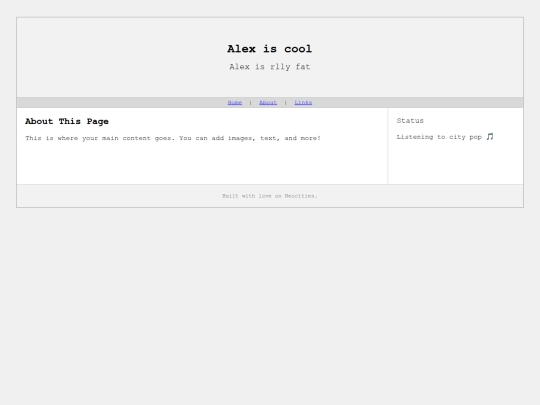Image resolution: width=540 pixels, height=405 pixels.
Task: Click the music note icon in Status
Action: (x=490, y=137)
